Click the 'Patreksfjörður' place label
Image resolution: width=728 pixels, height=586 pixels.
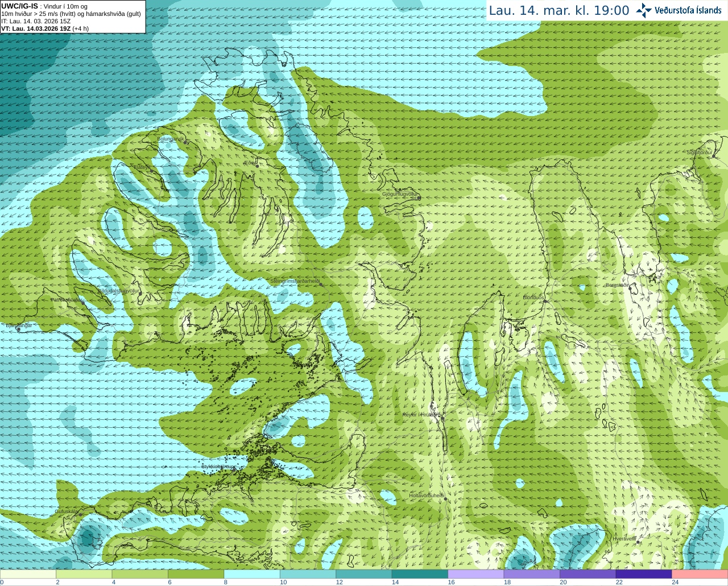pyautogui.click(x=67, y=299)
